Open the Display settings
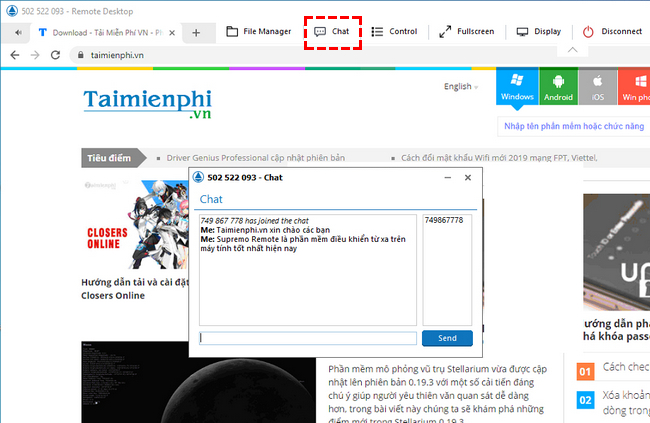The height and width of the screenshot is (423, 650). (539, 32)
